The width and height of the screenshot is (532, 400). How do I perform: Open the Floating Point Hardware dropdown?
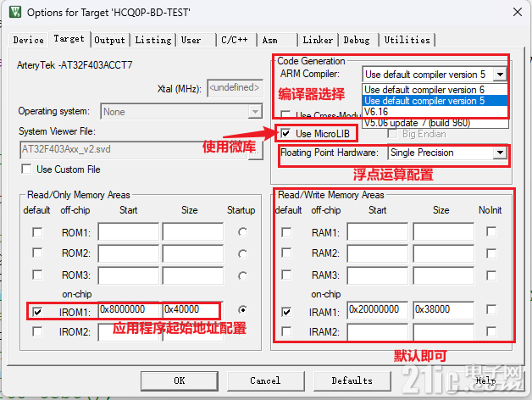[x=500, y=153]
